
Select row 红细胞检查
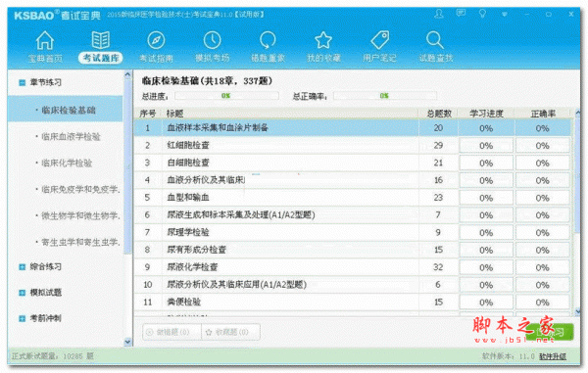click(x=353, y=145)
